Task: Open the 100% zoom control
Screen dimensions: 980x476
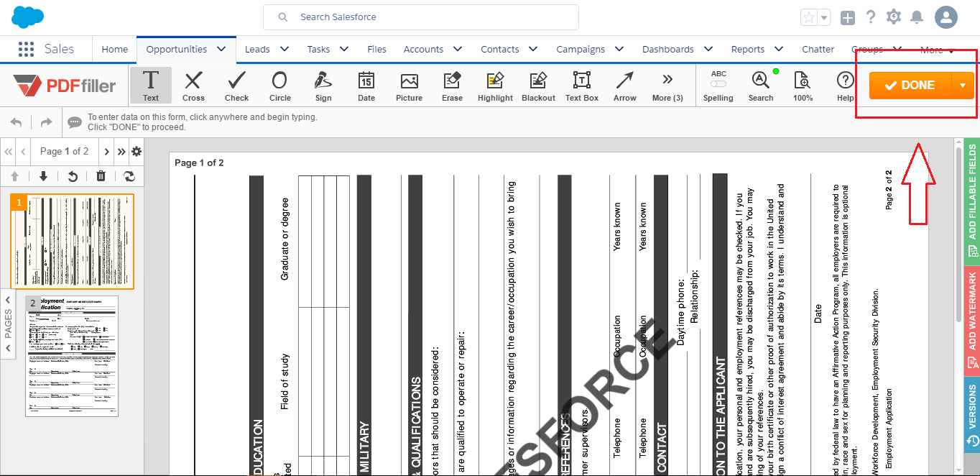Action: point(803,85)
